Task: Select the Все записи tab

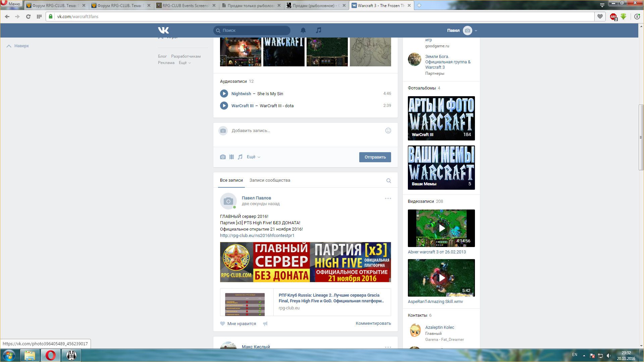Action: (x=231, y=180)
